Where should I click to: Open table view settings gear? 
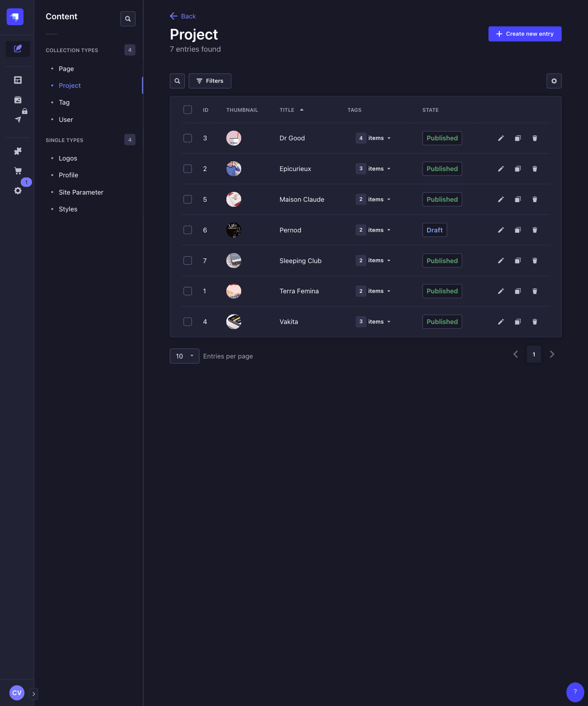click(x=554, y=81)
